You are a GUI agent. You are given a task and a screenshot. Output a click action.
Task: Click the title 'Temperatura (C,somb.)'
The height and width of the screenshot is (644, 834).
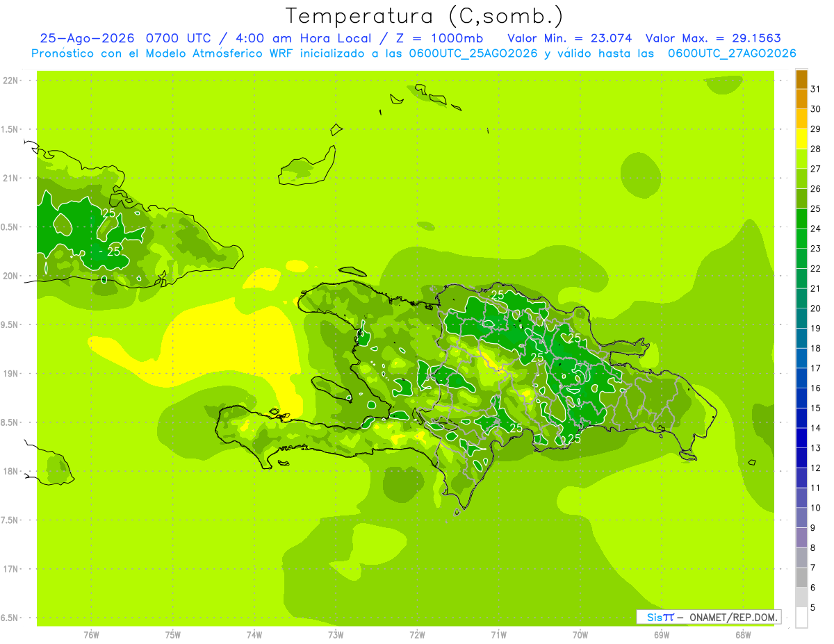coord(425,15)
